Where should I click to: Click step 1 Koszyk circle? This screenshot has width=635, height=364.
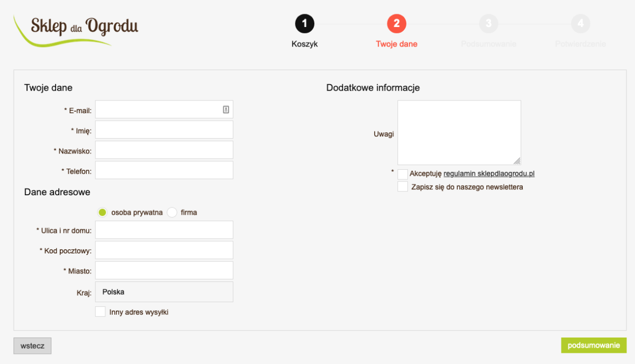pyautogui.click(x=304, y=24)
